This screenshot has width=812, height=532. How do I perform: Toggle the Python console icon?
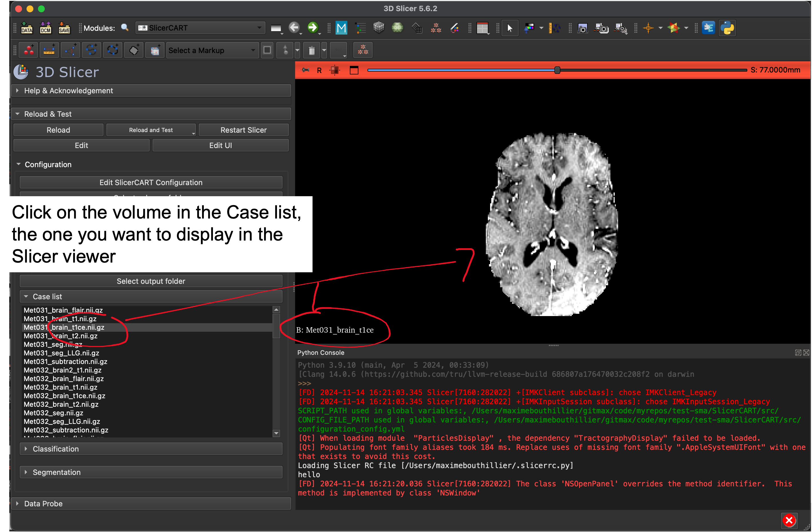click(727, 28)
